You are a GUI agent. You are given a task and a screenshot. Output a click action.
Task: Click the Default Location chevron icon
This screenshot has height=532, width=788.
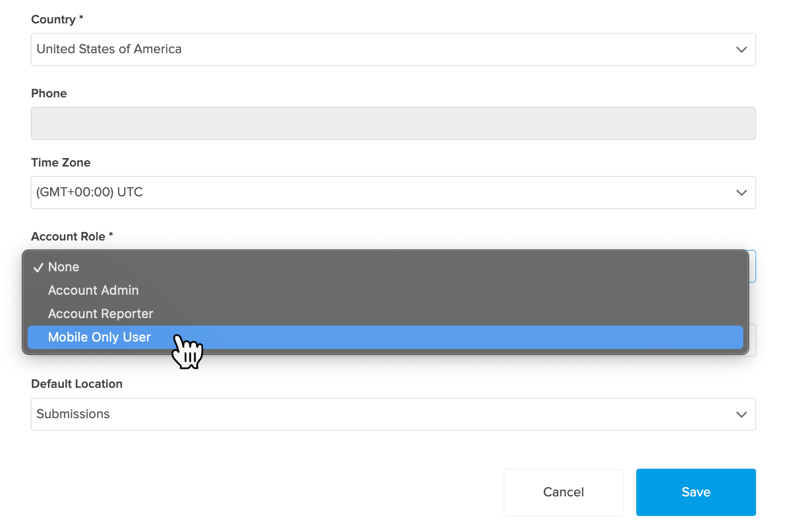pos(741,414)
